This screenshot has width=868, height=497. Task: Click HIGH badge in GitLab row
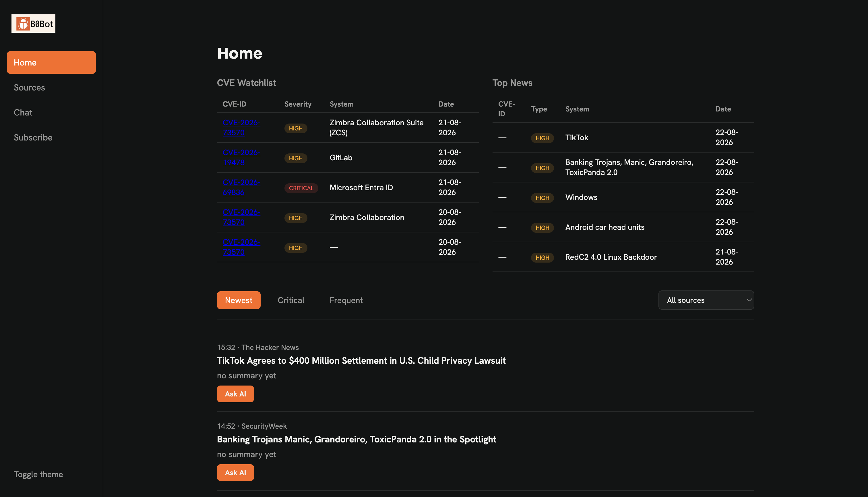pyautogui.click(x=296, y=158)
